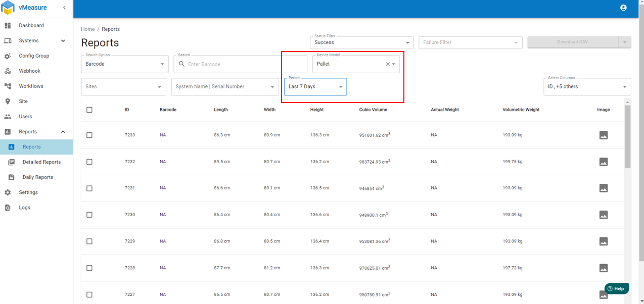Image resolution: width=644 pixels, height=304 pixels.
Task: Open image for report ID 7229
Action: pos(603,241)
